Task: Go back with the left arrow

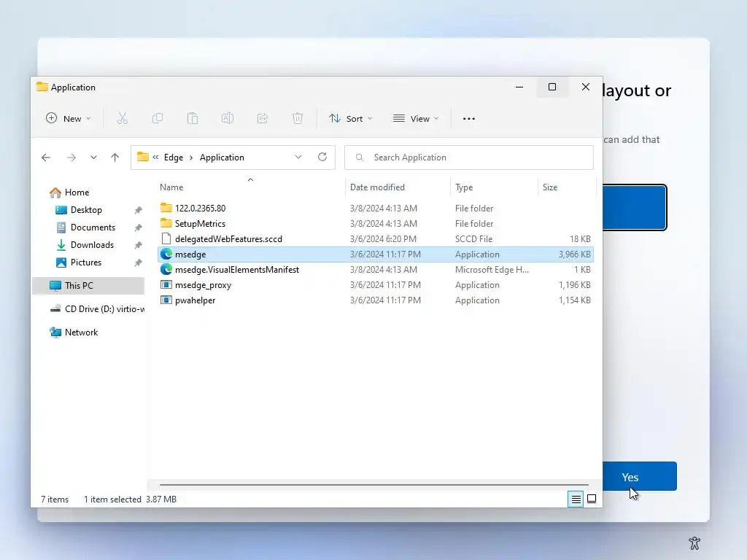Action: click(x=46, y=157)
